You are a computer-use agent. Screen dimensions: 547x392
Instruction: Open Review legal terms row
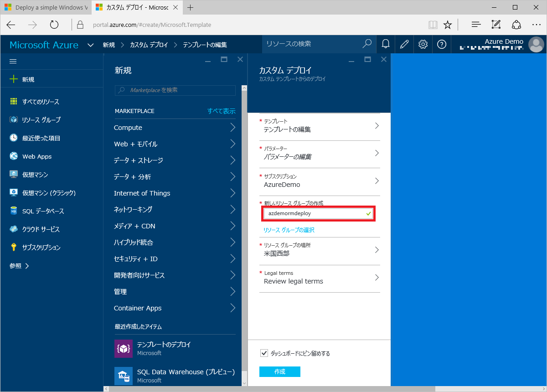pyautogui.click(x=320, y=278)
